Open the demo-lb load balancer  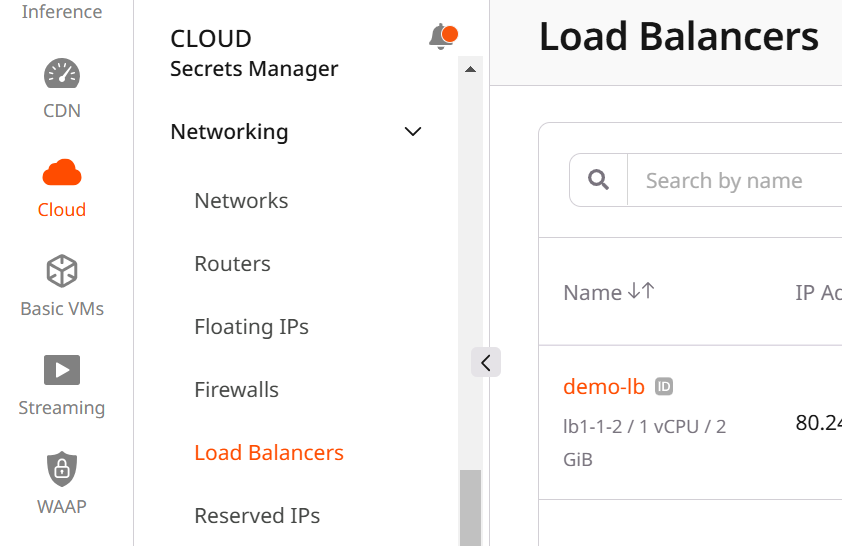coord(604,387)
